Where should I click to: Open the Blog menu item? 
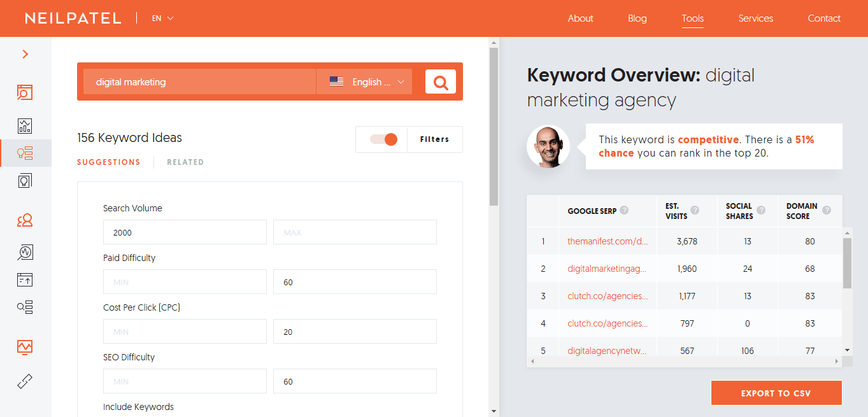[x=637, y=18]
